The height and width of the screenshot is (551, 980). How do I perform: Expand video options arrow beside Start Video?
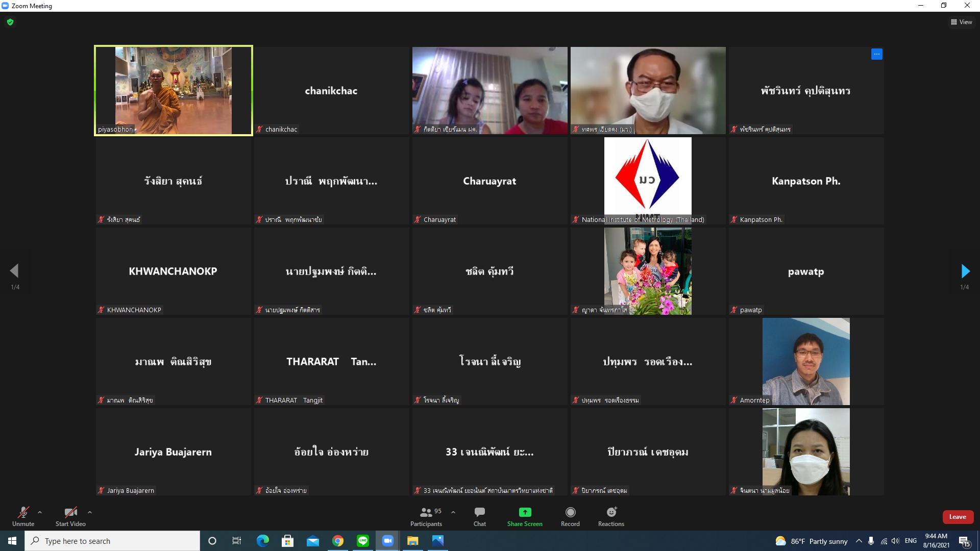point(90,512)
